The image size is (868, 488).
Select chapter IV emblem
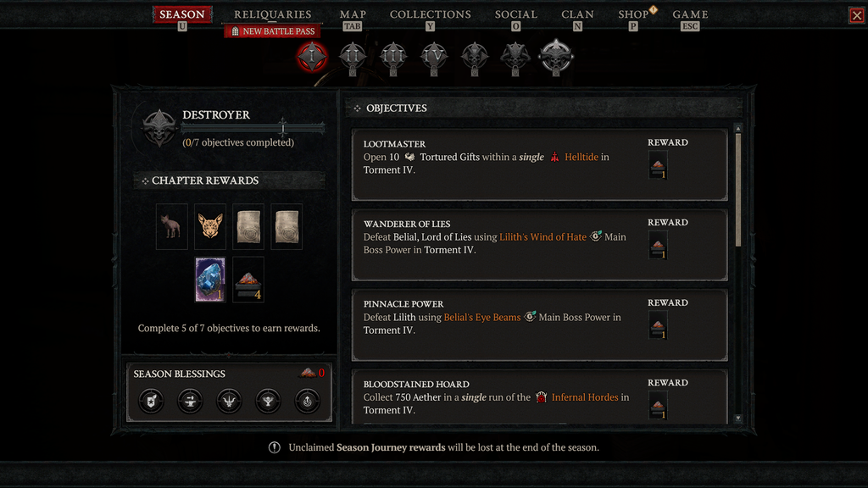pos(434,57)
